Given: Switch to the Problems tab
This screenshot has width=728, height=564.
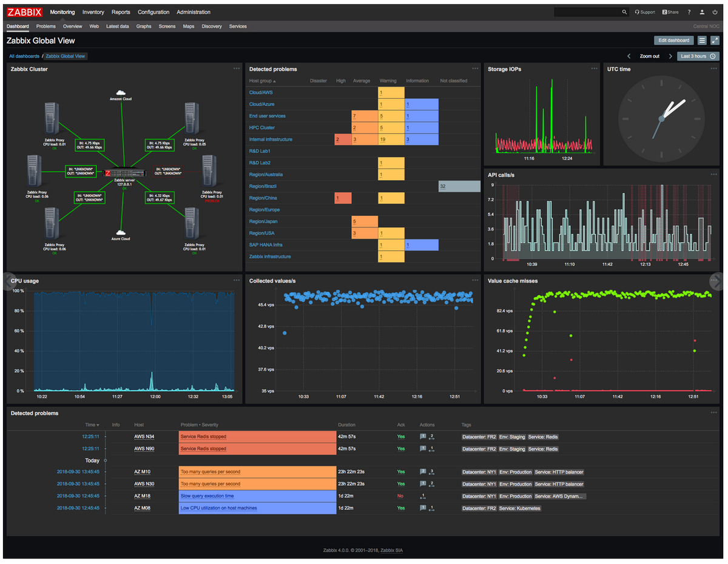Looking at the screenshot, I should [x=45, y=27].
